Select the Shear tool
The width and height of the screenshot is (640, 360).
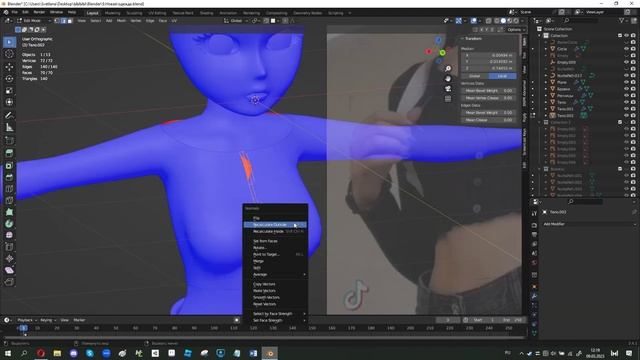click(9, 270)
